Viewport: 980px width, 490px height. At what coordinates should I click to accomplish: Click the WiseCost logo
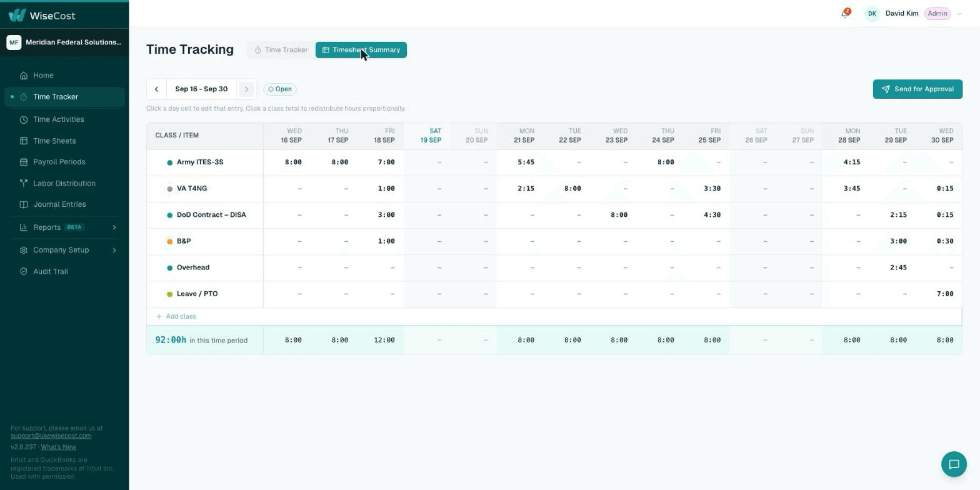pos(42,15)
